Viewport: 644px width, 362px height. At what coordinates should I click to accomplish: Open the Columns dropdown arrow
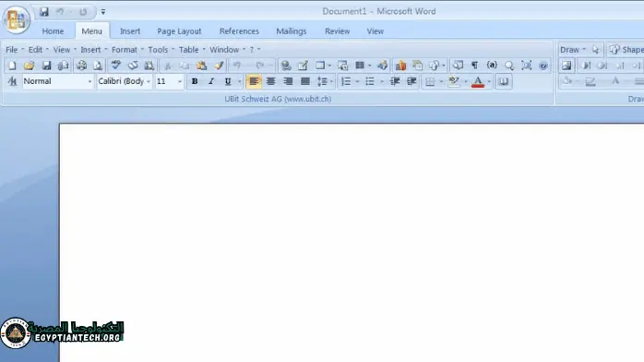click(369, 66)
